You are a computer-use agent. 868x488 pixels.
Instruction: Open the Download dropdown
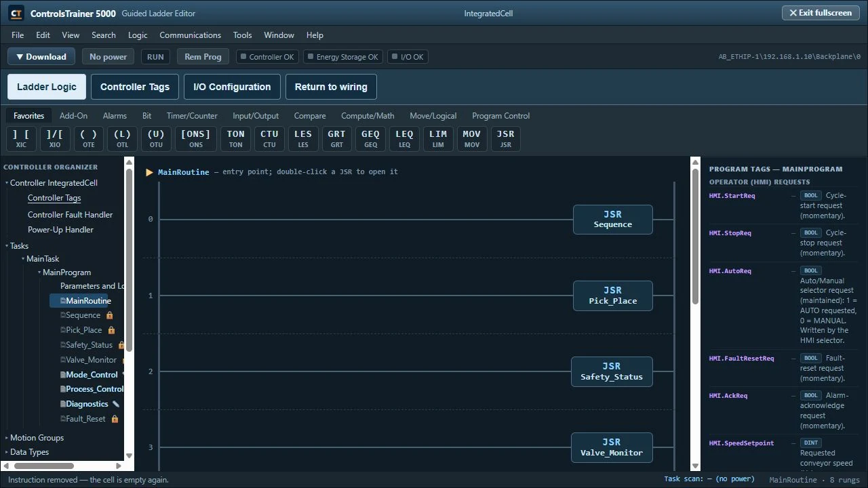[x=41, y=57]
